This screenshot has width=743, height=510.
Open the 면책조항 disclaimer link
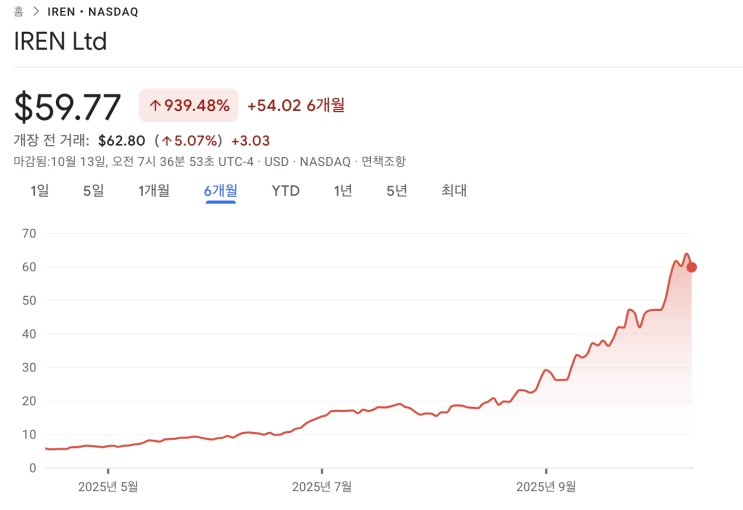click(384, 162)
